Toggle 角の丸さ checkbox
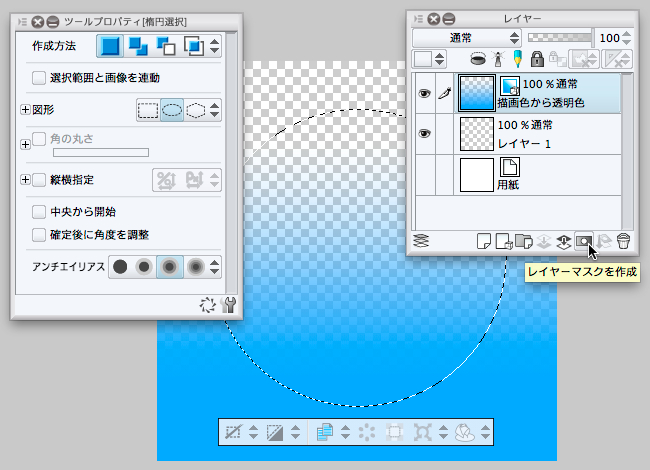The width and height of the screenshot is (650, 470). click(39, 139)
